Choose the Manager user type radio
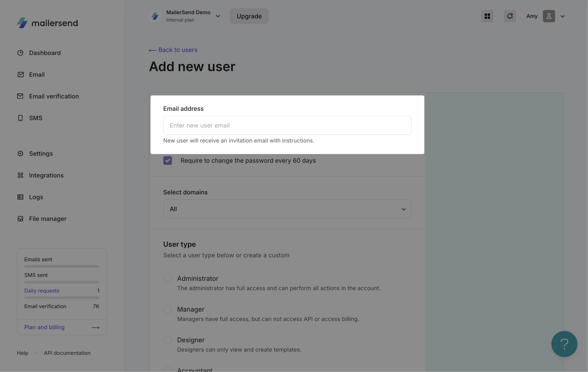 point(167,309)
